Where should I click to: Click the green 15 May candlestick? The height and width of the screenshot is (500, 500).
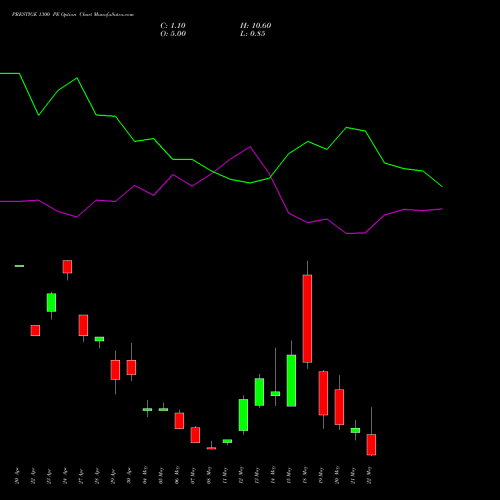pyautogui.click(x=291, y=381)
